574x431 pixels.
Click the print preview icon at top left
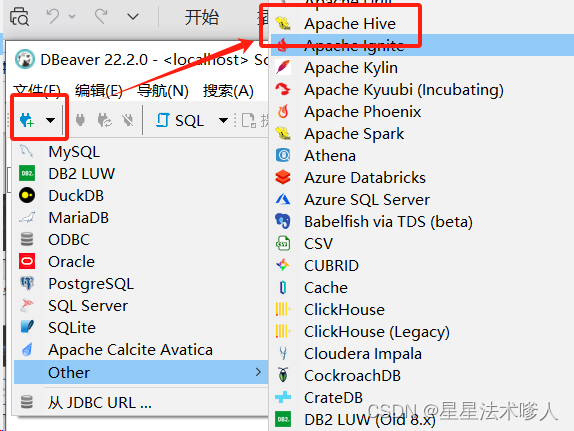[19, 17]
